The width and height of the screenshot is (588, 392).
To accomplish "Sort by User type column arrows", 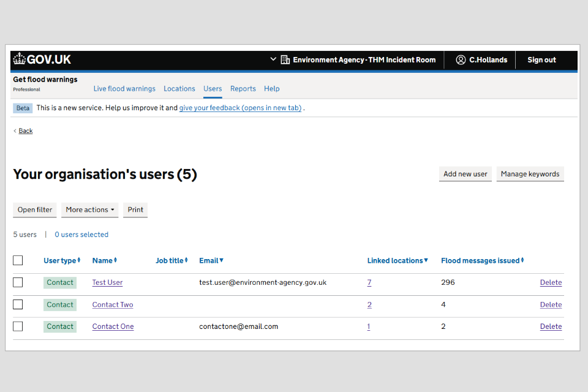I will click(79, 261).
